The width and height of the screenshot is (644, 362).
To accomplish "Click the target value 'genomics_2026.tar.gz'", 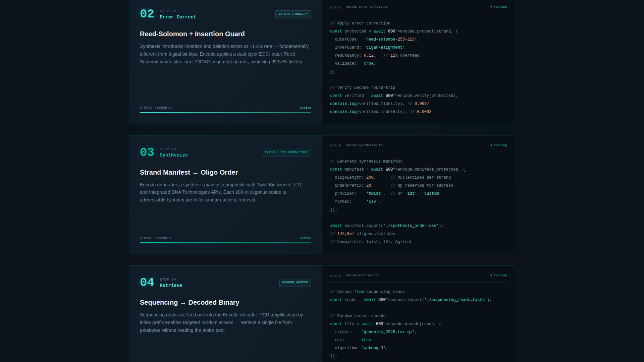I will click(388, 332).
